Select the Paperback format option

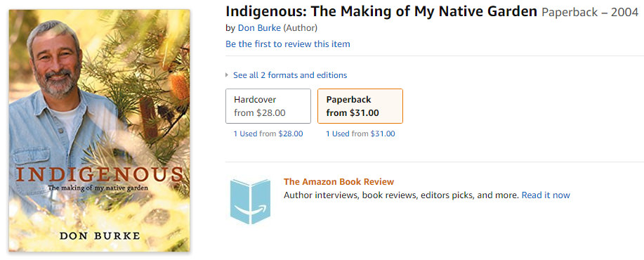pos(360,106)
